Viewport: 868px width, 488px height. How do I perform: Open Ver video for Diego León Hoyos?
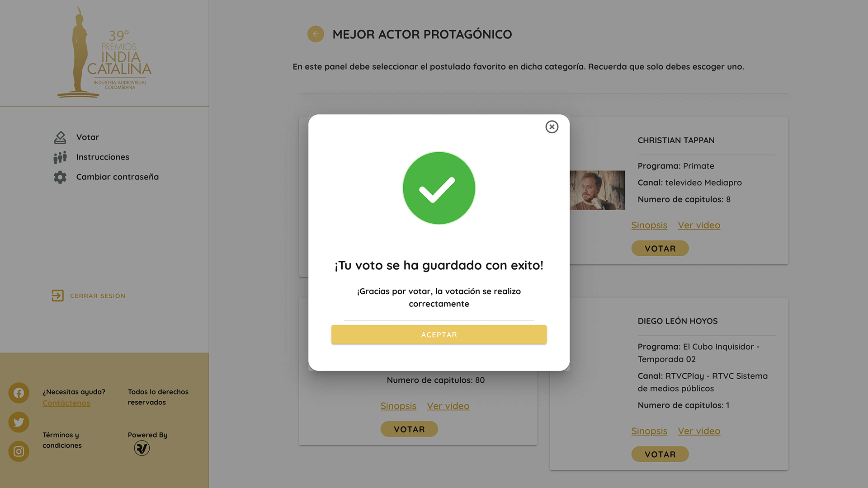(x=699, y=431)
